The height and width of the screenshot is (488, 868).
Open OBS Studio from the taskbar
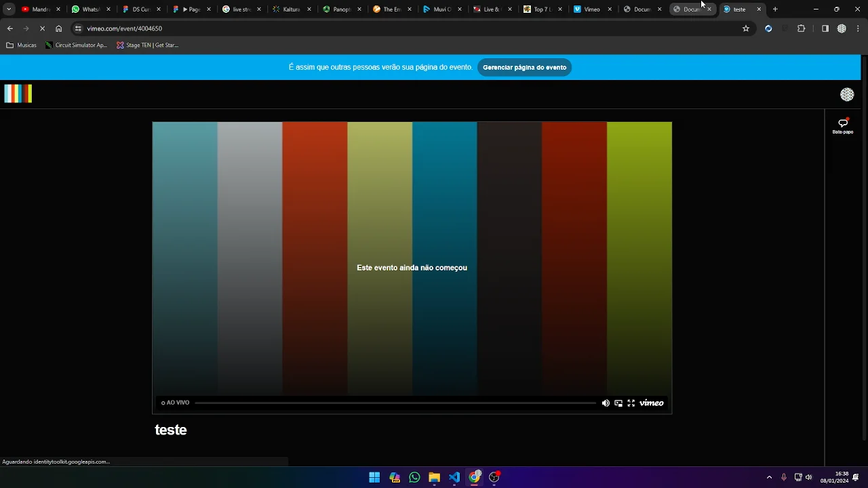pos(494,477)
